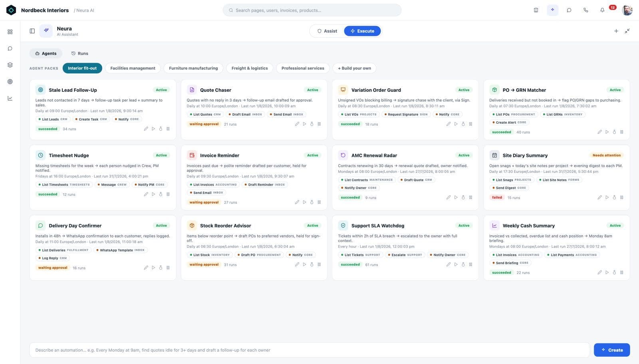This screenshot has height=364, width=639.
Task: Open the store icon in the top bar
Action: (x=536, y=10)
